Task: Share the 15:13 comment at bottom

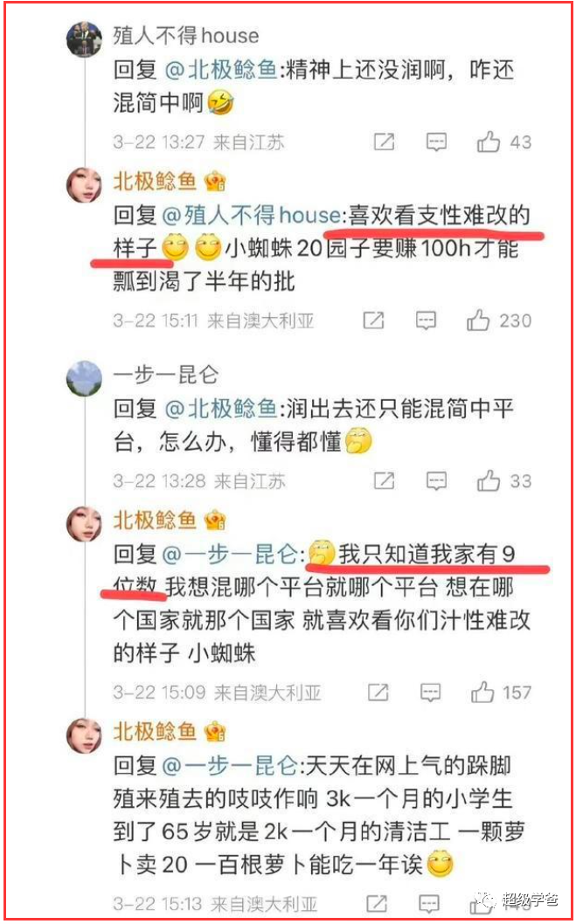Action: click(377, 903)
